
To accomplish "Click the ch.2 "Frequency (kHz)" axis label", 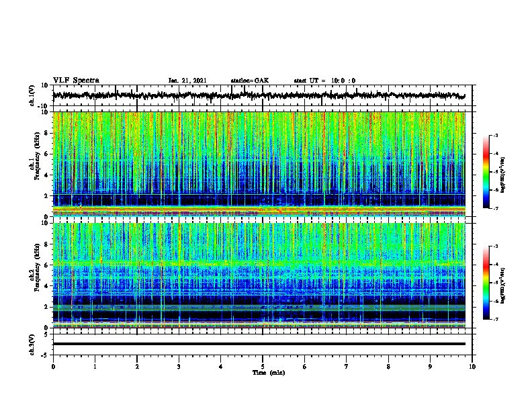I will click(x=37, y=267).
